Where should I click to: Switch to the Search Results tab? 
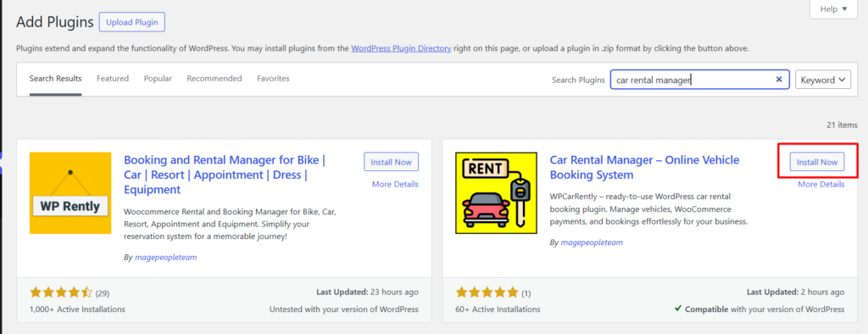pos(55,79)
